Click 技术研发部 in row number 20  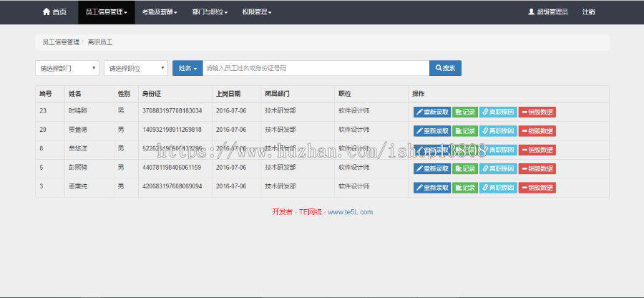point(280,130)
